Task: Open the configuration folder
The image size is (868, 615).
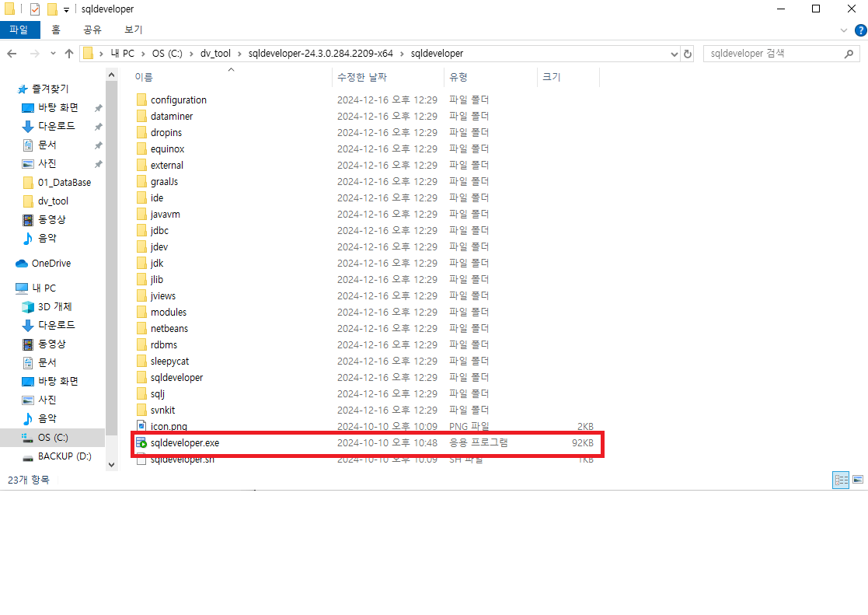Action: [178, 100]
